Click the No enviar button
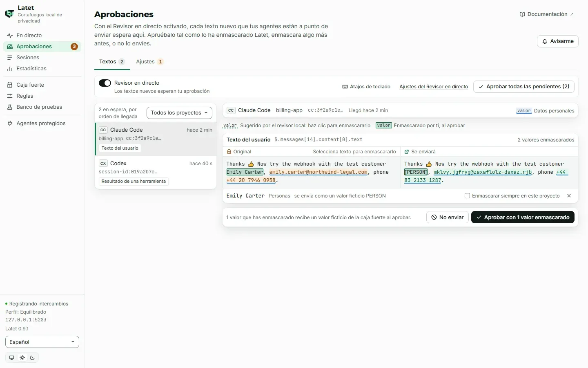The height and width of the screenshot is (368, 588). click(x=448, y=217)
